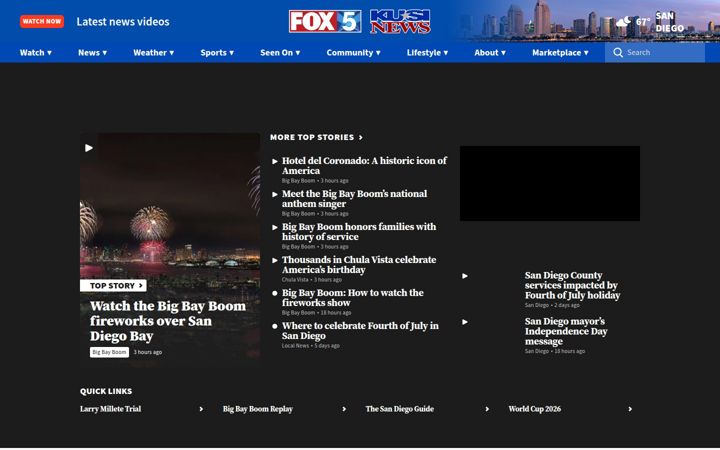Play the top story video icon
The height and width of the screenshot is (450, 720).
coord(89,148)
